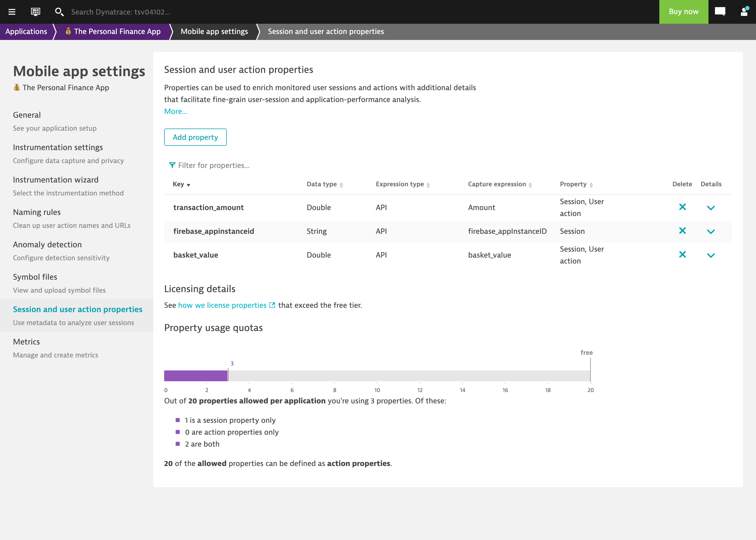Screen dimensions: 756x540
Task: Sort table by Expression type column
Action: coord(403,184)
